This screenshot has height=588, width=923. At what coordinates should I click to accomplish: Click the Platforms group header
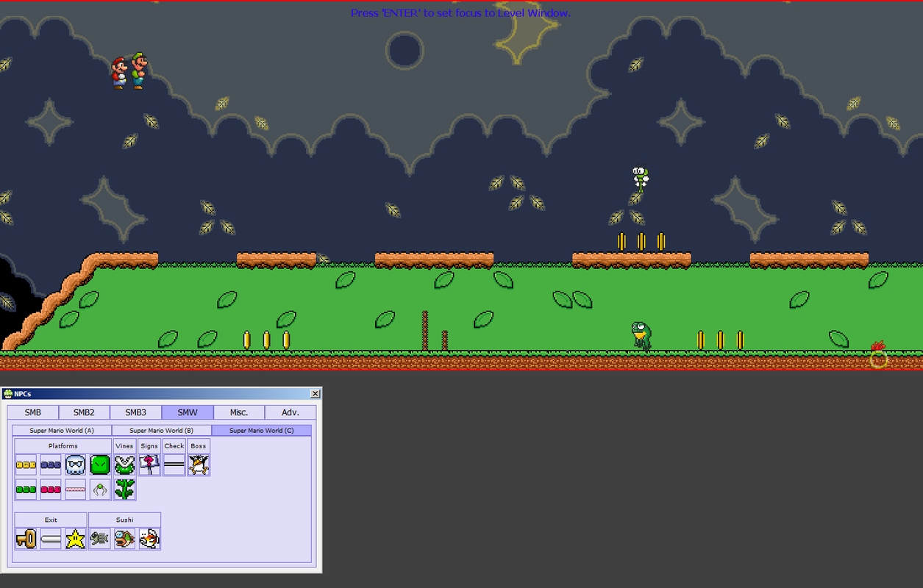click(63, 445)
